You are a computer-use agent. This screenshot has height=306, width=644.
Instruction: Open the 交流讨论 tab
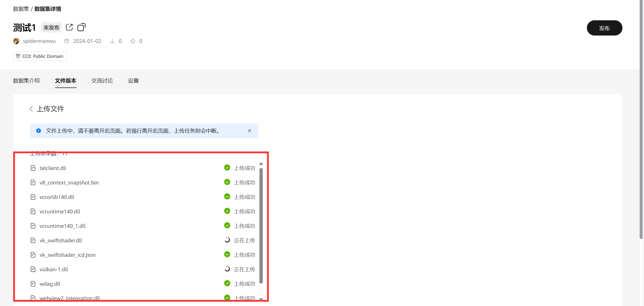click(x=102, y=81)
